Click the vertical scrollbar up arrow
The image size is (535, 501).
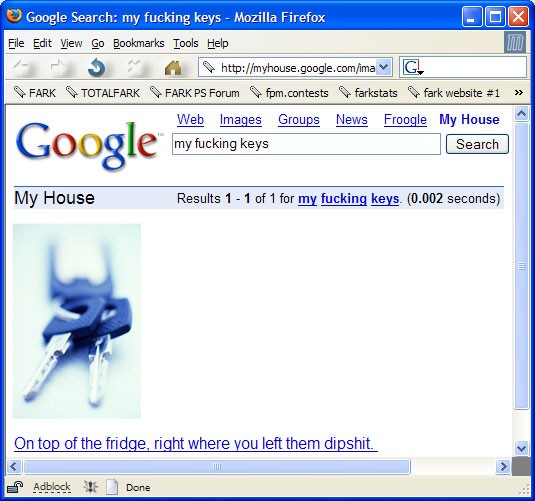[521, 114]
